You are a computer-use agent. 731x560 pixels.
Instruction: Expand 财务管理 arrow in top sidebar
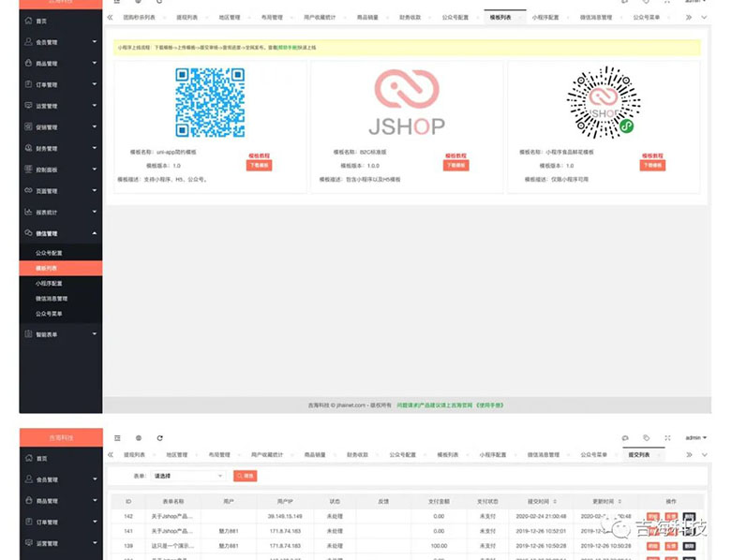94,148
